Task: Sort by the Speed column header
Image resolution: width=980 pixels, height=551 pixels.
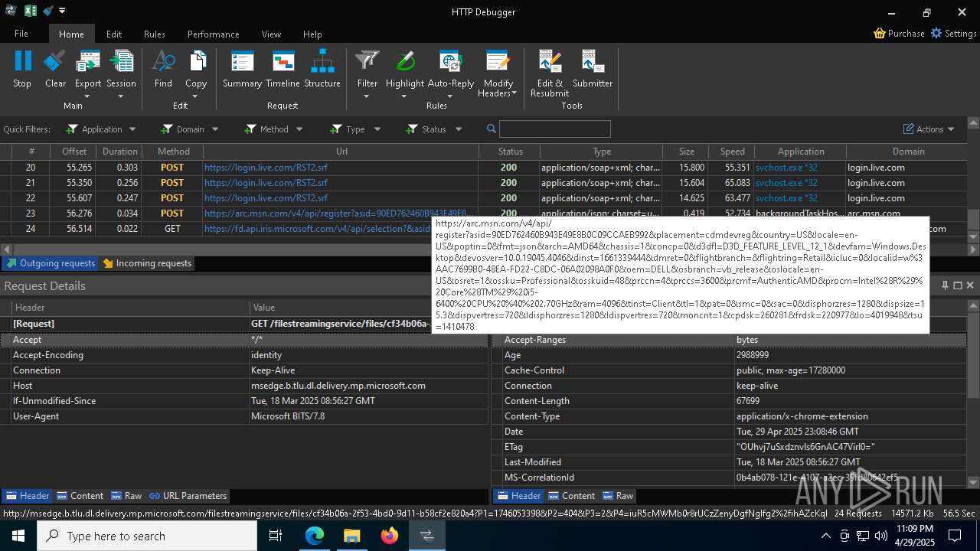Action: tap(732, 152)
